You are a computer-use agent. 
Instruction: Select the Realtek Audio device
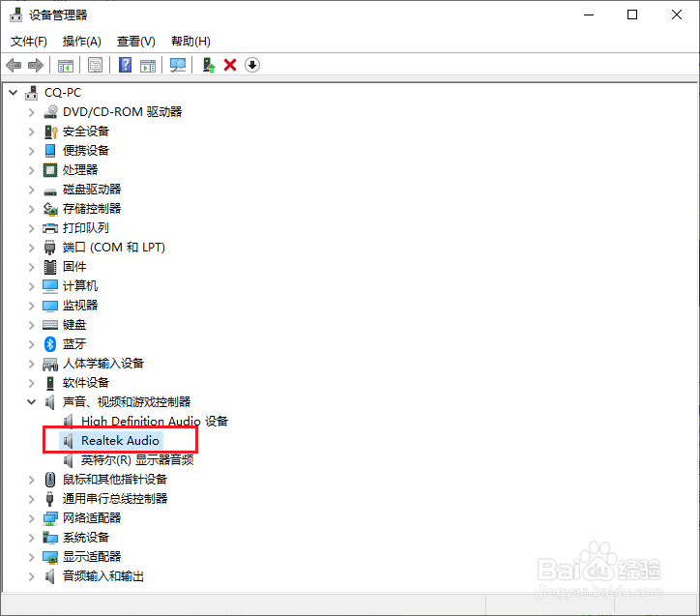coord(120,441)
